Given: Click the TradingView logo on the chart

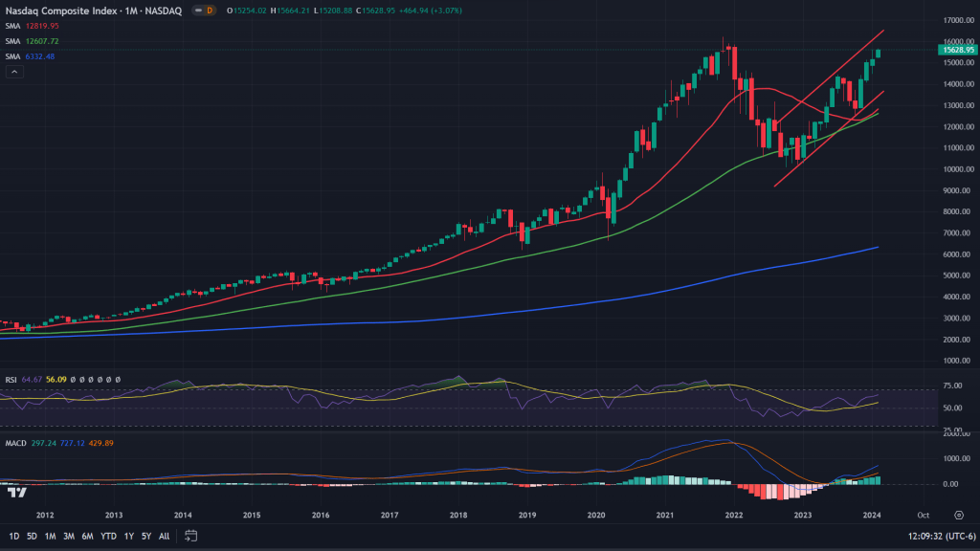Looking at the screenshot, I should pyautogui.click(x=15, y=492).
